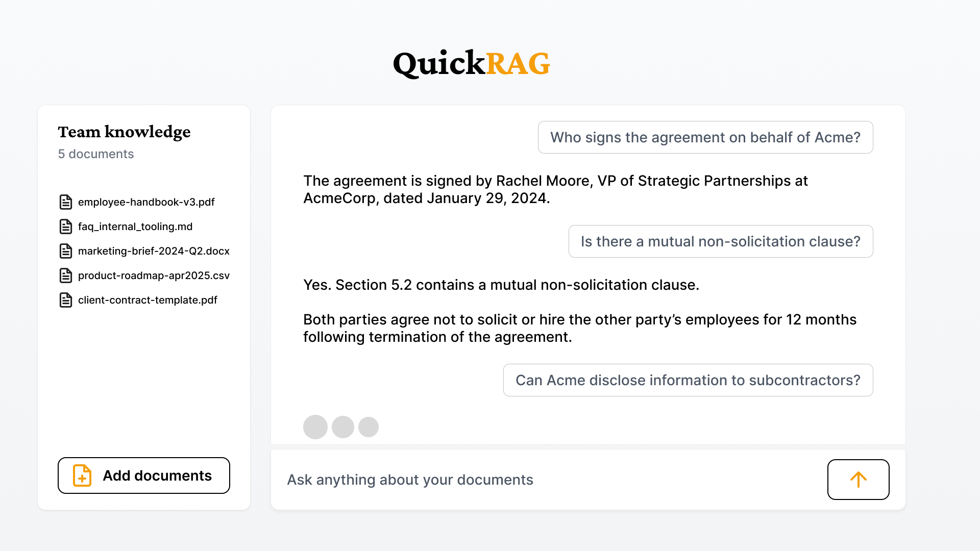Image resolution: width=980 pixels, height=551 pixels.
Task: Click the typing indicator dots
Action: point(341,427)
